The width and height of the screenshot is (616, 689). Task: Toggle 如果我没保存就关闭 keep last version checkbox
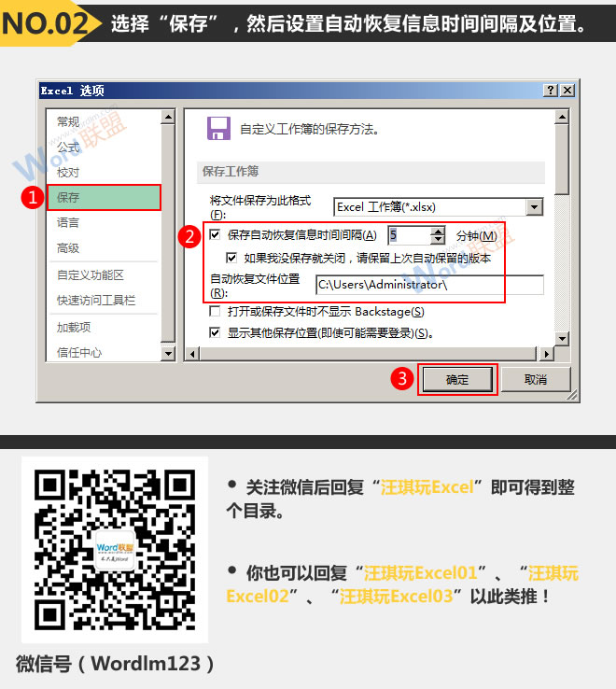[231, 258]
